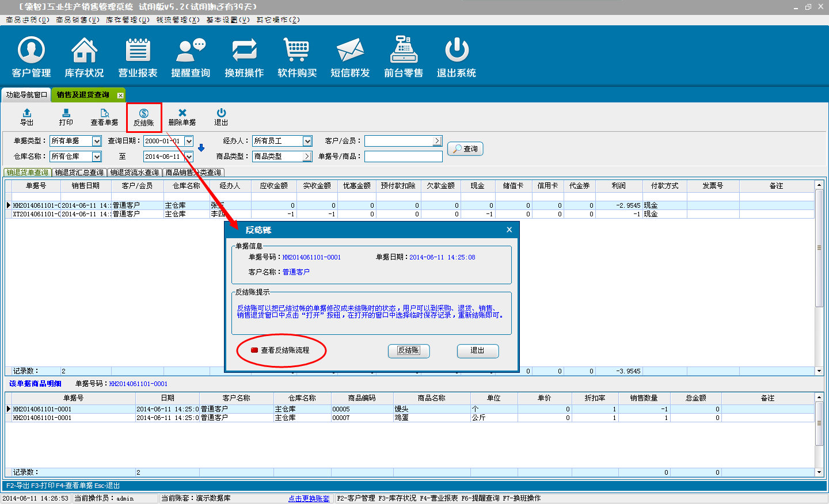
Task: Open 营业报表 business report icon
Action: (x=138, y=51)
